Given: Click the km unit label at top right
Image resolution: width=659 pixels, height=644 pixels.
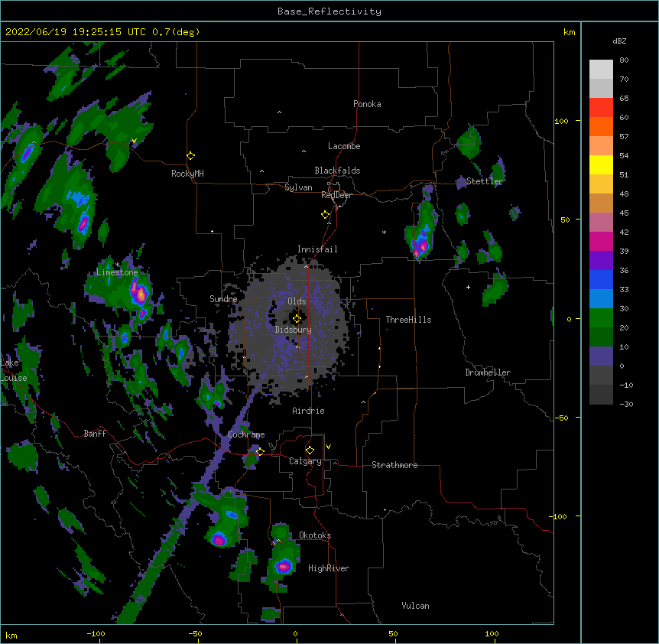Looking at the screenshot, I should pos(570,32).
